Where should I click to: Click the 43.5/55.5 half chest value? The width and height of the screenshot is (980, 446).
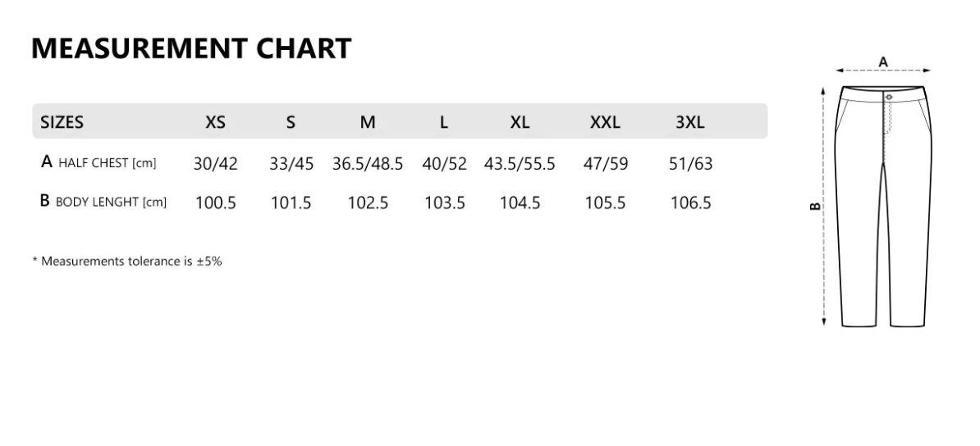[520, 163]
